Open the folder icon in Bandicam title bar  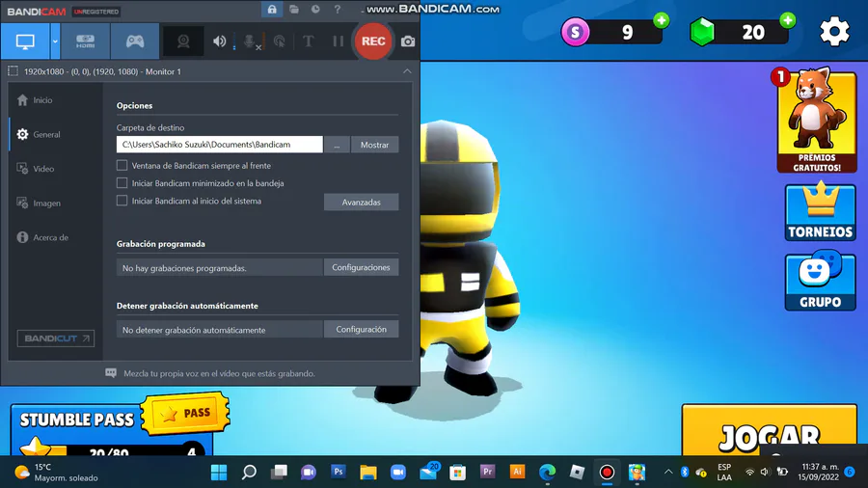pyautogui.click(x=294, y=10)
